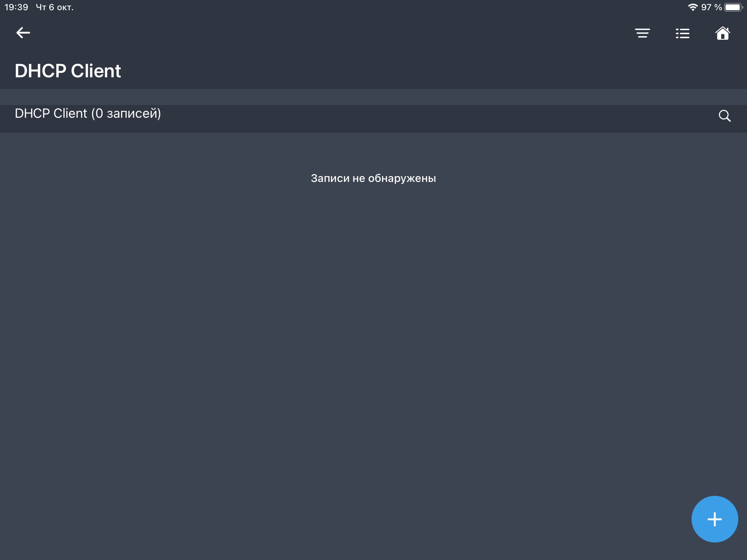Click the word 'Client' in the page title
The width and height of the screenshot is (747, 560).
pos(96,71)
